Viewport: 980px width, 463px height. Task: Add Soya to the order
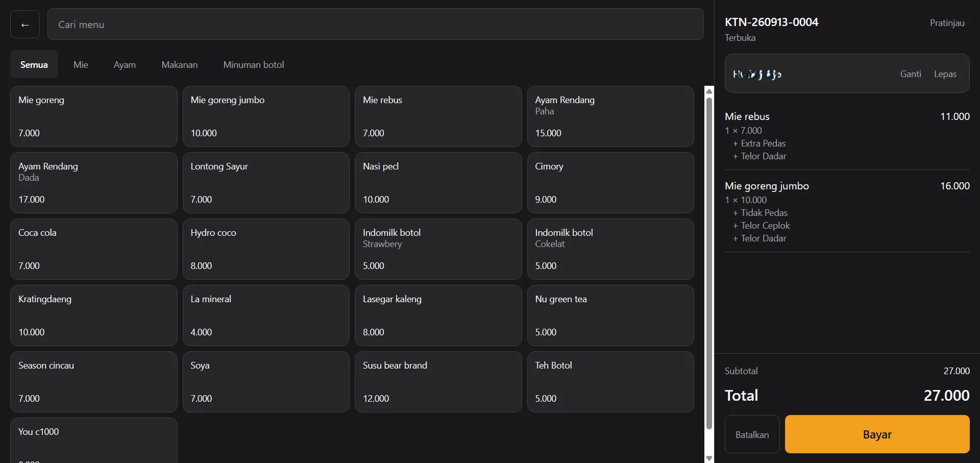pyautogui.click(x=266, y=382)
